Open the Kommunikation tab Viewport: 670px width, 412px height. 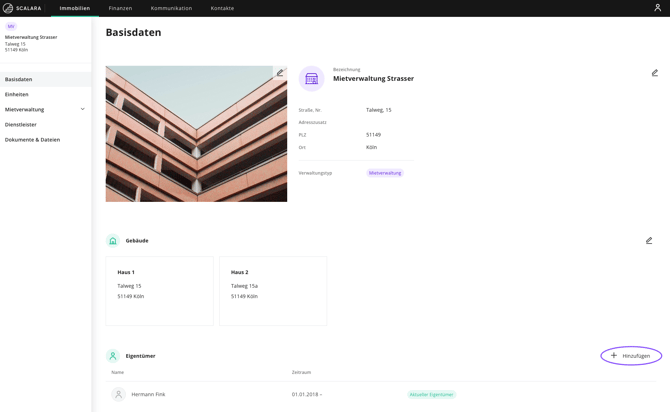click(x=171, y=8)
